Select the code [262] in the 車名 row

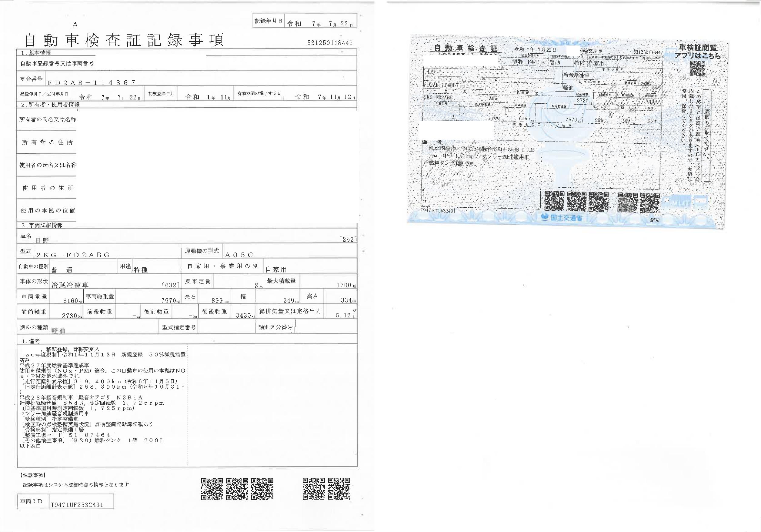tap(348, 239)
